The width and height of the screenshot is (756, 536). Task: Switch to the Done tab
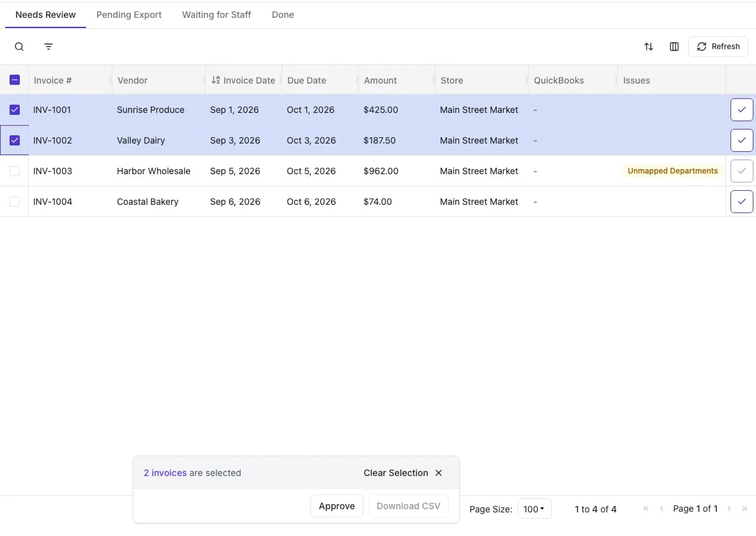[283, 15]
